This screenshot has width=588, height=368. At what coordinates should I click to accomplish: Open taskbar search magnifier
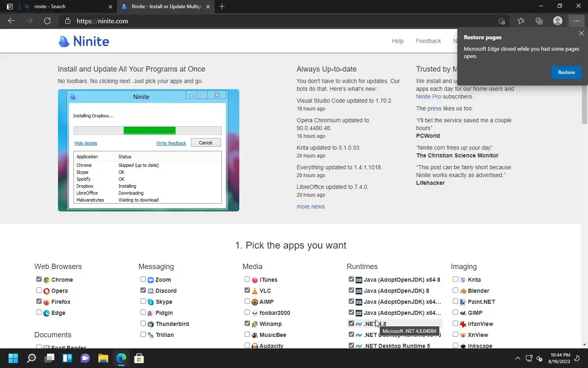pos(31,359)
